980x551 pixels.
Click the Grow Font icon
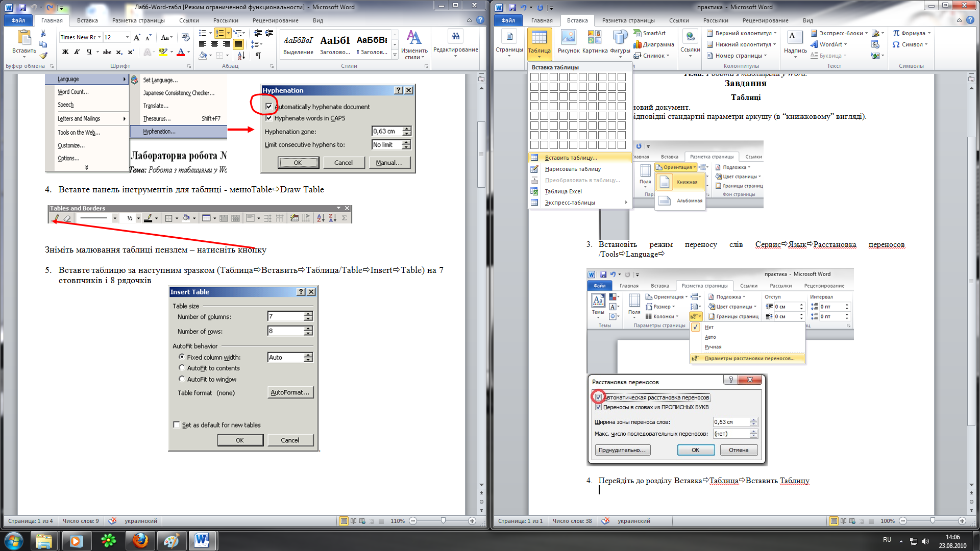pyautogui.click(x=137, y=37)
